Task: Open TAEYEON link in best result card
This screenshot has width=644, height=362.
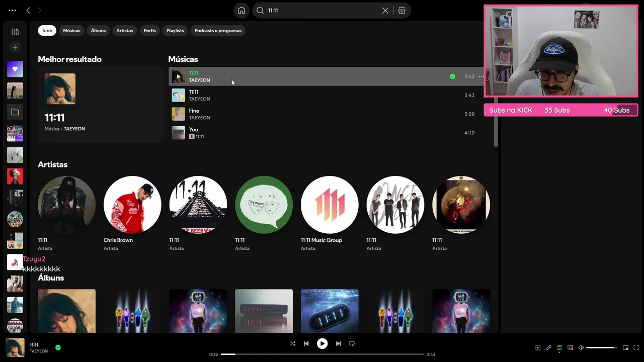Action: point(74,129)
